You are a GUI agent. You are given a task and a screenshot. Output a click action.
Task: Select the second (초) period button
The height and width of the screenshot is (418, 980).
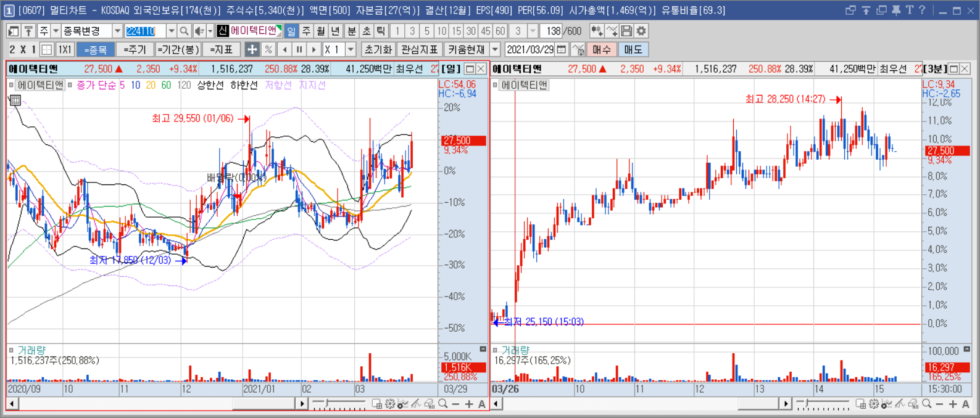[367, 31]
